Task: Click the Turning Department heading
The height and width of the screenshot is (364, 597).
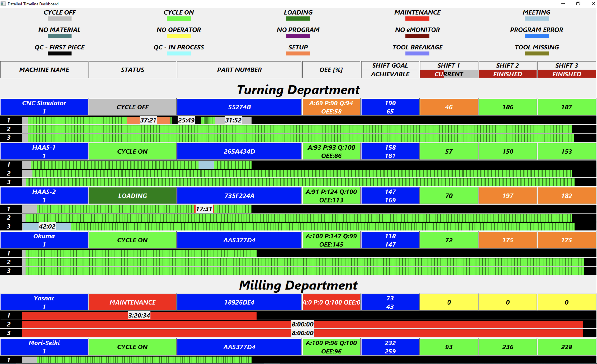Action: 298,90
